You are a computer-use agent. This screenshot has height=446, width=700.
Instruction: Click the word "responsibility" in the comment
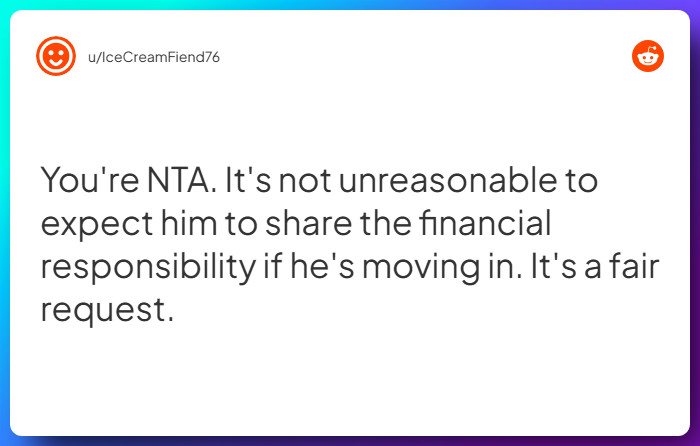(148, 267)
